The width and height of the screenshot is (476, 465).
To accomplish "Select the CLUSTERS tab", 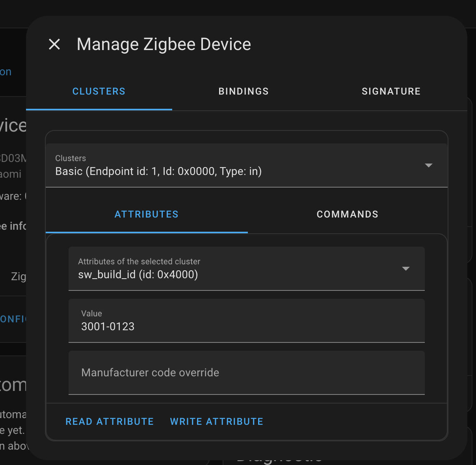I will click(99, 91).
